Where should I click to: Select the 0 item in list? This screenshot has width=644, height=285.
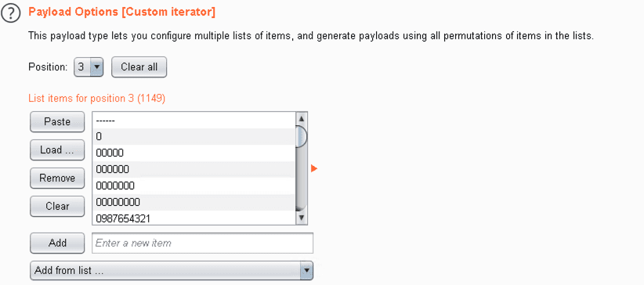point(194,136)
